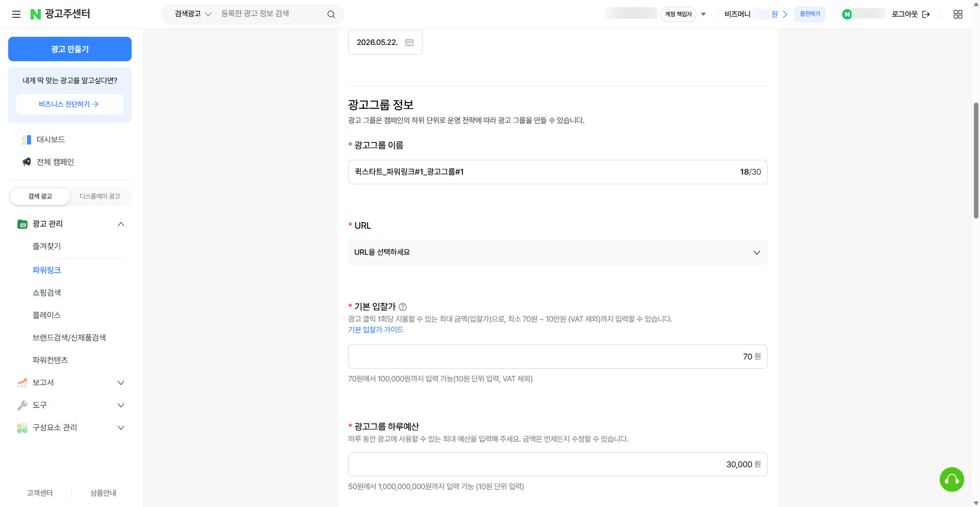Open the 기본 입찰가 가이드 link
980x507 pixels.
coord(376,330)
